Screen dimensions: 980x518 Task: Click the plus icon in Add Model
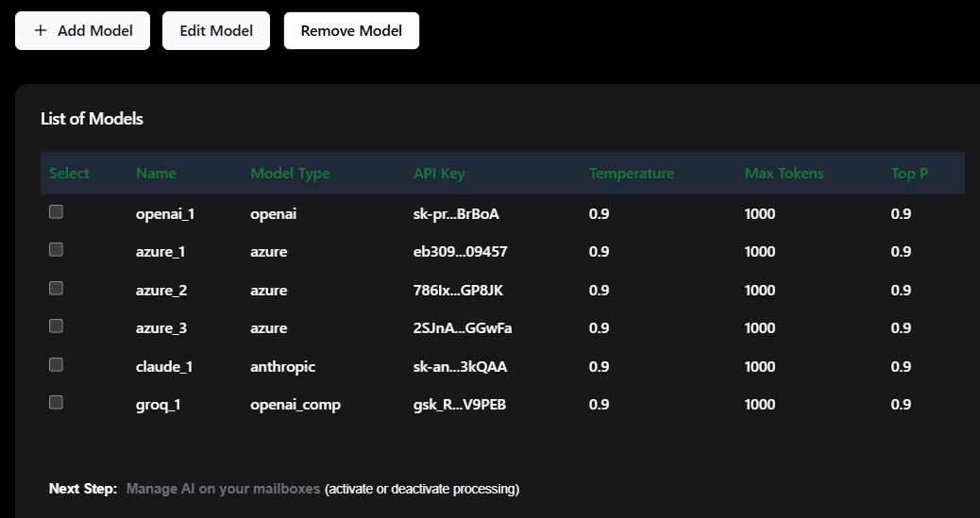coord(41,30)
